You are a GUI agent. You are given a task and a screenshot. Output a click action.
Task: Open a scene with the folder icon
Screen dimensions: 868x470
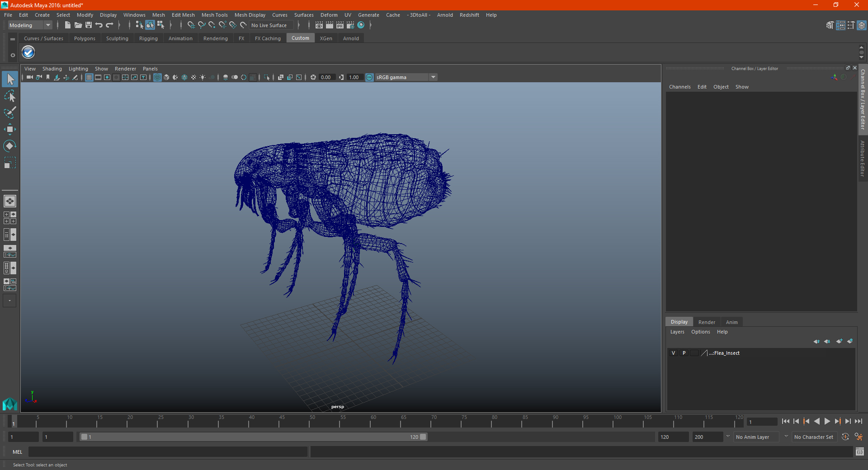point(78,25)
